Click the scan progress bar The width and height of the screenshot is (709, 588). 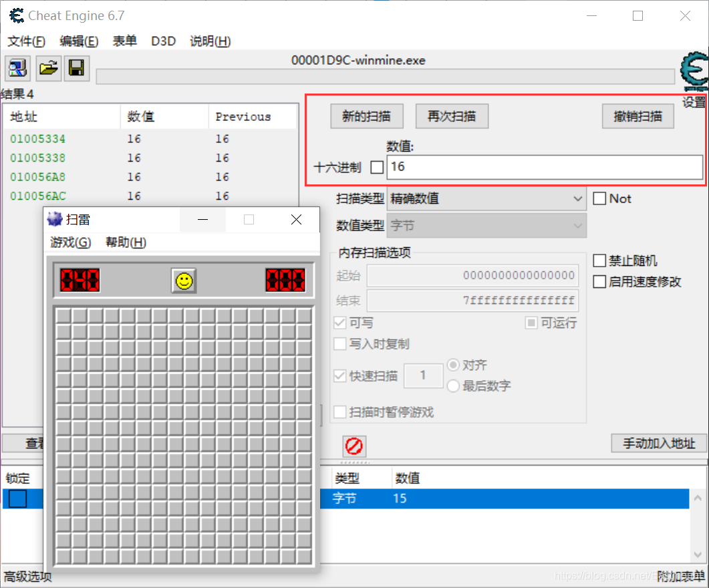386,76
